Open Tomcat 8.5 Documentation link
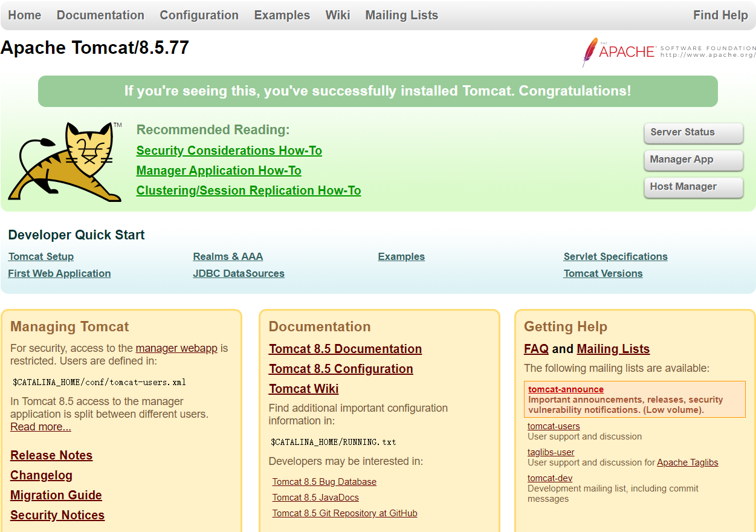The image size is (756, 532). pyautogui.click(x=345, y=349)
